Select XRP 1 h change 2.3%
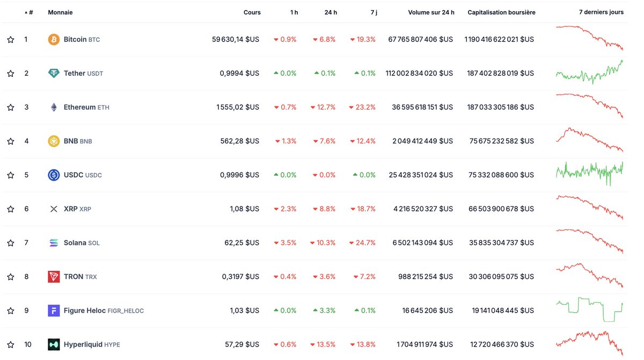 click(x=285, y=209)
